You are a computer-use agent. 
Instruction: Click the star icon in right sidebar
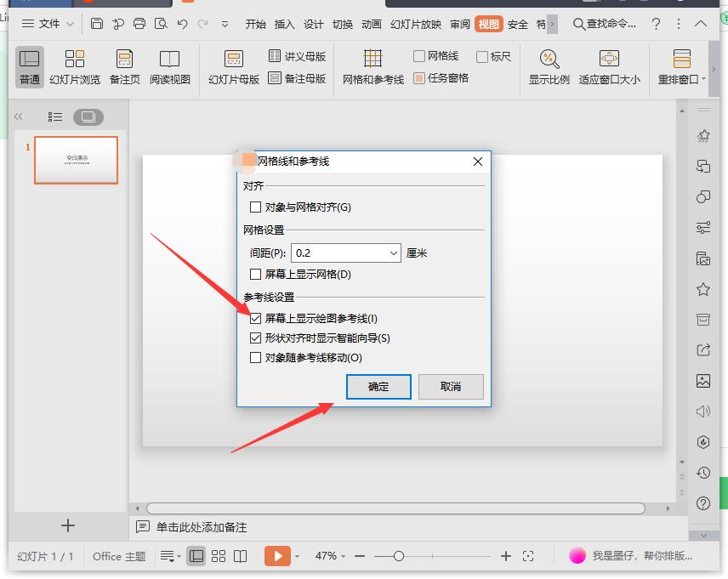point(703,289)
